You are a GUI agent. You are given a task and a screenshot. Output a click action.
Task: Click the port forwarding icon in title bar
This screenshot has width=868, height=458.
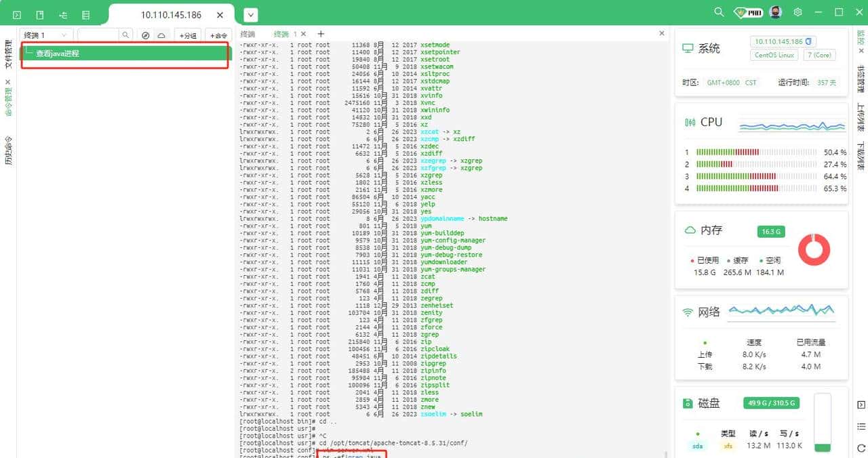click(63, 14)
